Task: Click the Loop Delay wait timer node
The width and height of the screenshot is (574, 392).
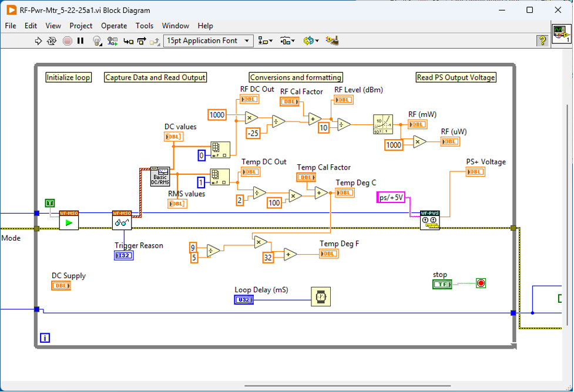Action: click(321, 297)
